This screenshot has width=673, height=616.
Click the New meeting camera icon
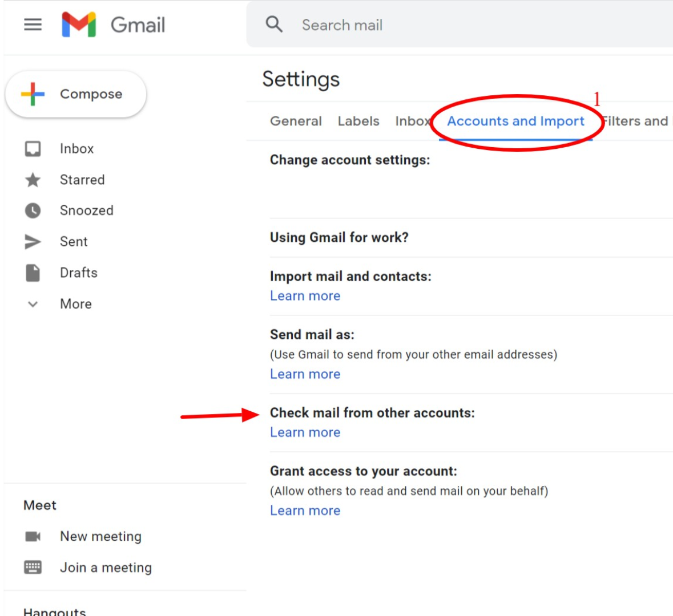pyautogui.click(x=33, y=537)
